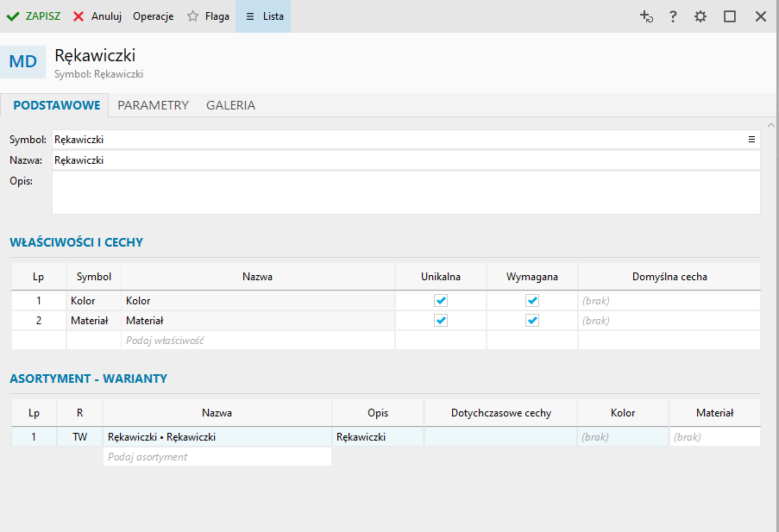Viewport: 779px width, 532px height.
Task: Select default feature cell for Kolor property
Action: (x=669, y=301)
